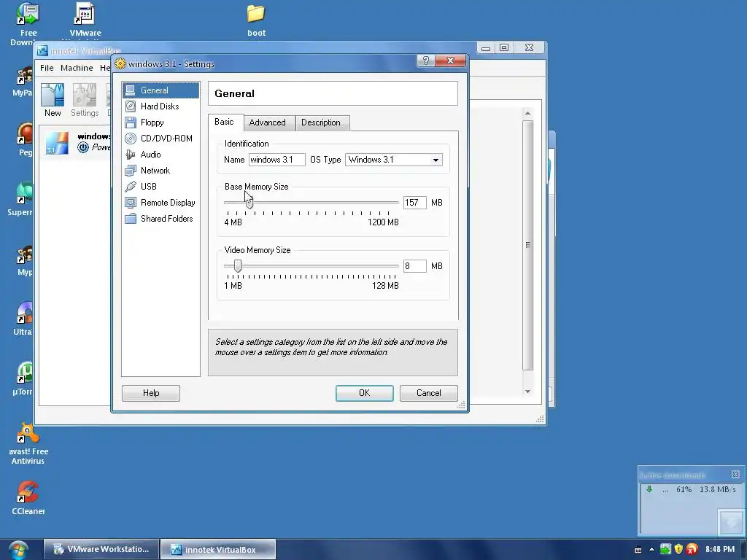Open the avast! Free Antivirus shortcut
The image size is (747, 560).
28,444
